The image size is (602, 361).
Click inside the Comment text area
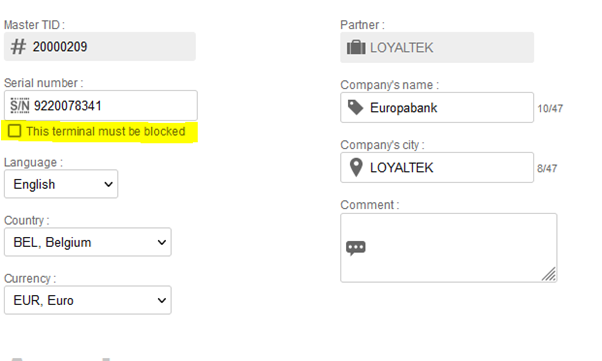pyautogui.click(x=448, y=248)
